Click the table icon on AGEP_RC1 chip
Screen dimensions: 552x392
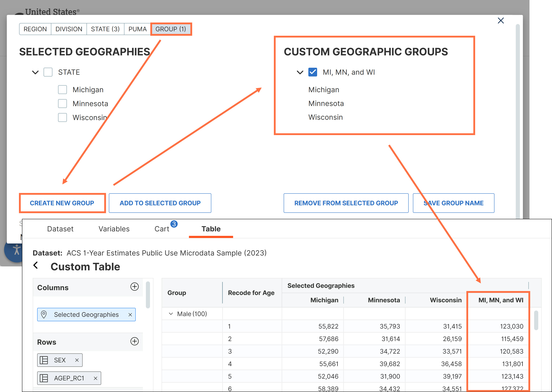44,378
